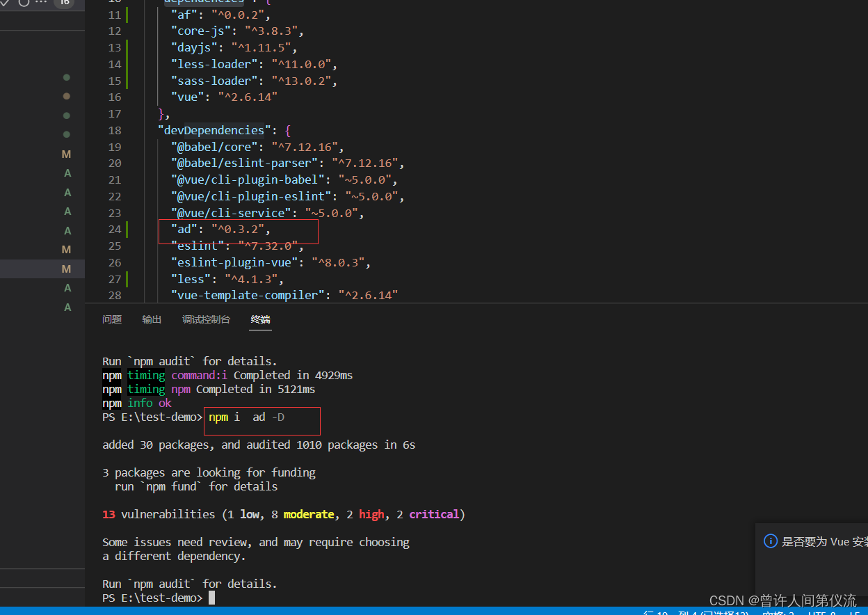Viewport: 868px width, 615px height.
Task: Open the 问题 (Problems) panel tab
Action: [112, 319]
